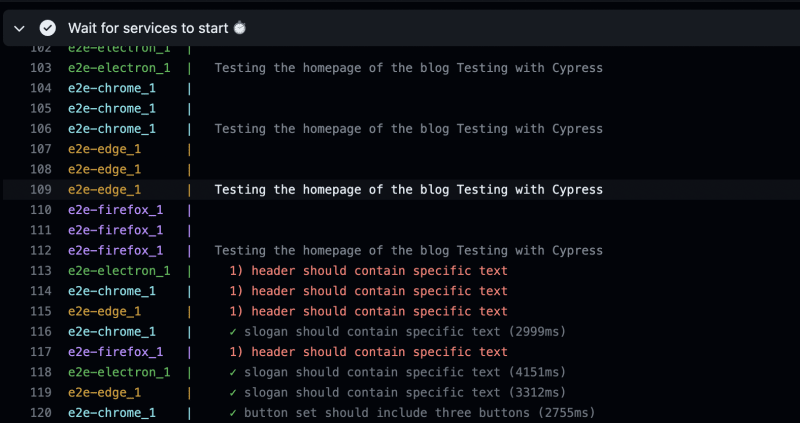Click line number 112 in log
The image size is (800, 423).
tap(41, 251)
